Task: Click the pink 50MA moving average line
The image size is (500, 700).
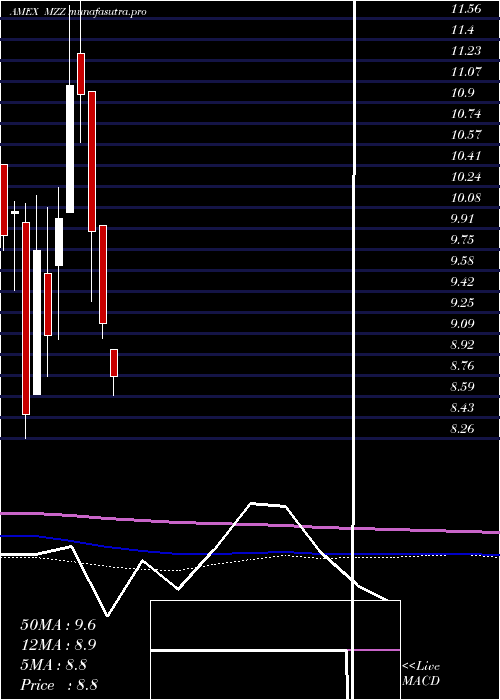Action: pyautogui.click(x=250, y=524)
